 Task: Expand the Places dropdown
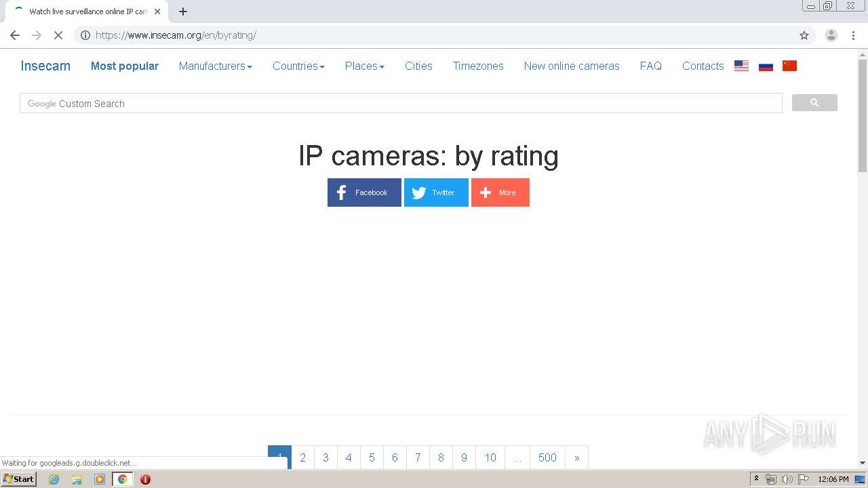(364, 66)
